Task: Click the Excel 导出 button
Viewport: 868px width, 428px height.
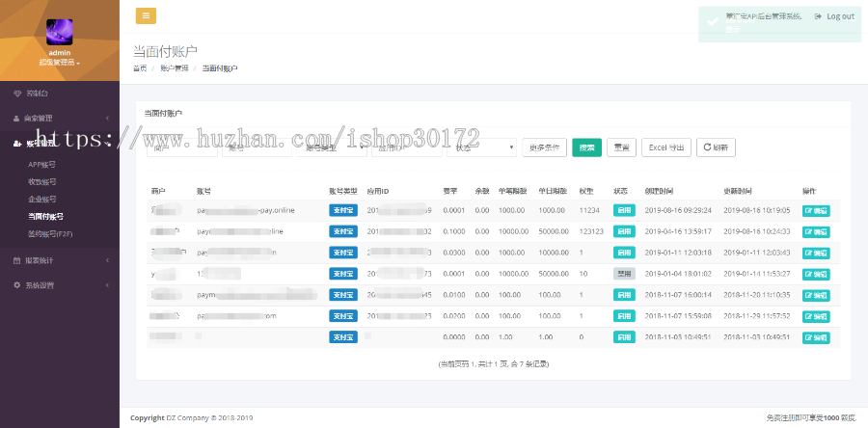Action: point(666,147)
